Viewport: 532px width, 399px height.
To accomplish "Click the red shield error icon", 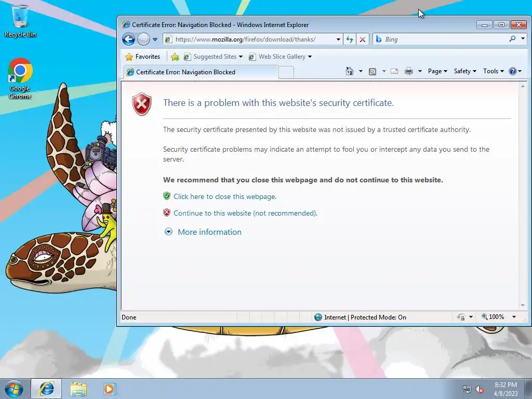I will click(141, 104).
